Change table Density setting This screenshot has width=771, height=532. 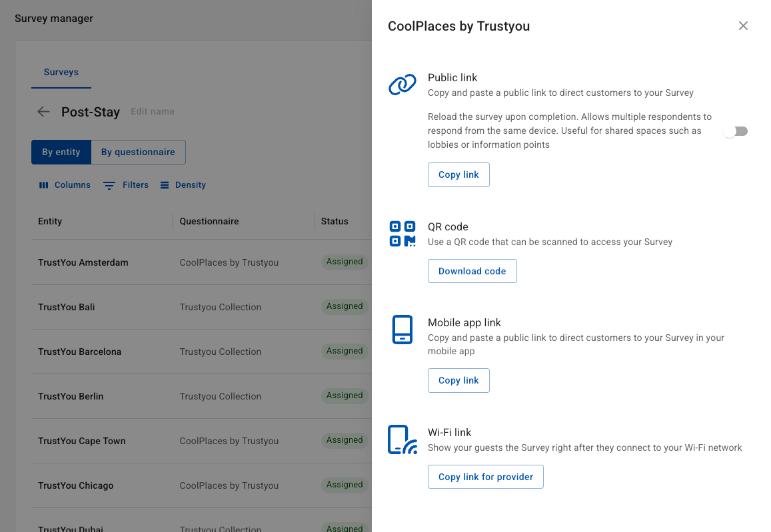183,185
